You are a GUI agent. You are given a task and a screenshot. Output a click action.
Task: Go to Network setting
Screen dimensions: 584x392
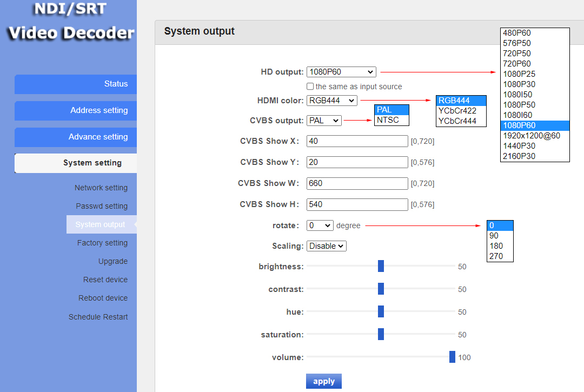pyautogui.click(x=101, y=188)
